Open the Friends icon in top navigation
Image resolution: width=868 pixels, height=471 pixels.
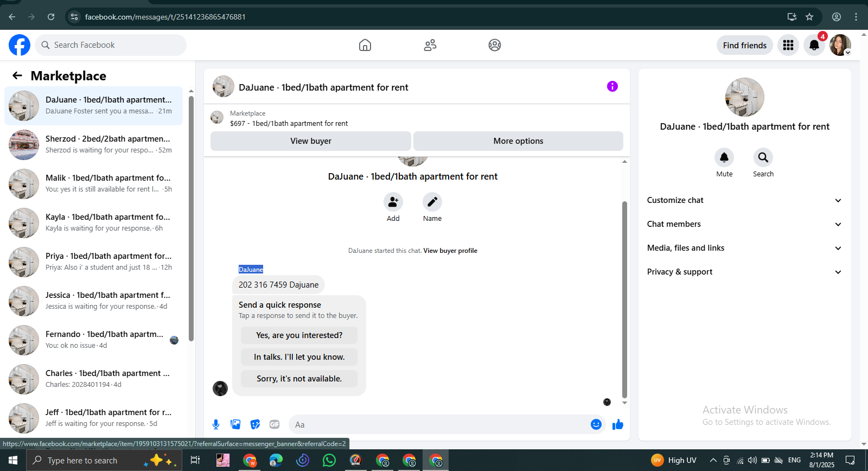430,45
